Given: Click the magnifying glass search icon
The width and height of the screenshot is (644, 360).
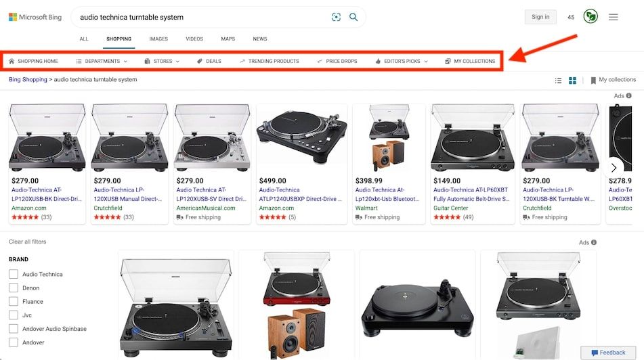Looking at the screenshot, I should coord(353,17).
